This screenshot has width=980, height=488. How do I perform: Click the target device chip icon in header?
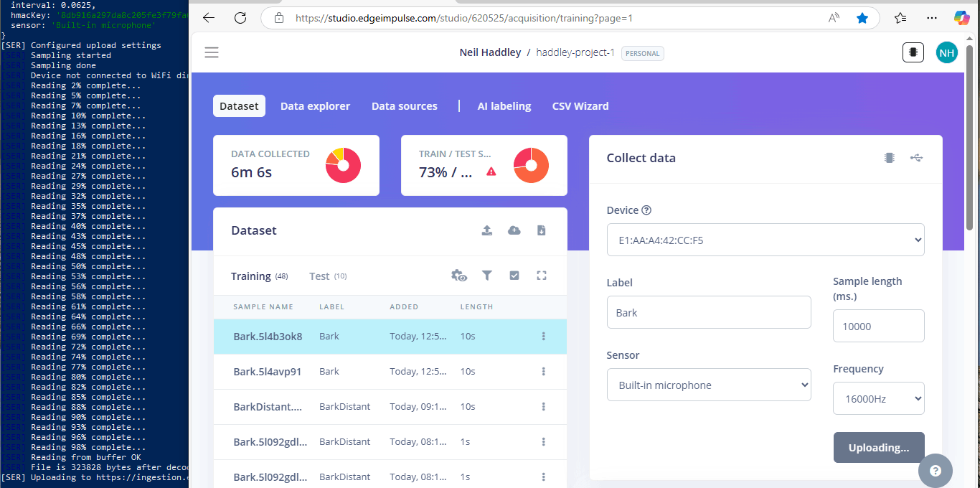[913, 52]
